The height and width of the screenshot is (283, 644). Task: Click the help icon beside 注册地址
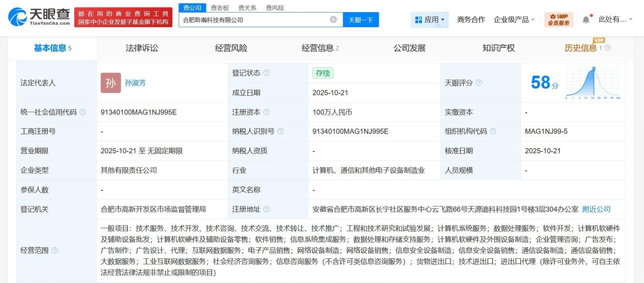coord(266,209)
